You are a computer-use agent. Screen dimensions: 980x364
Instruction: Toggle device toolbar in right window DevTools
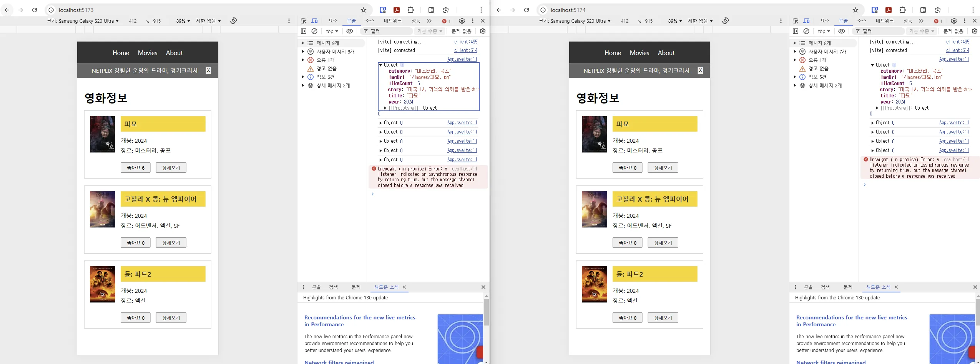[806, 21]
